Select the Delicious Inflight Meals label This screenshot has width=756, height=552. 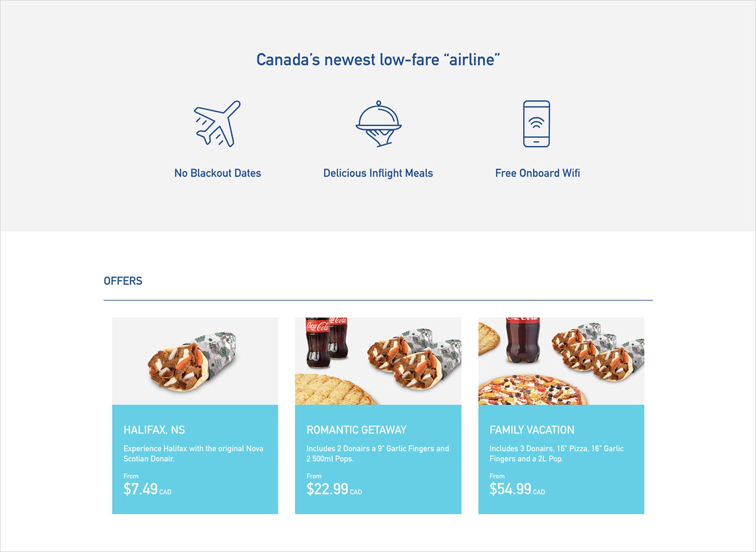pyautogui.click(x=378, y=173)
